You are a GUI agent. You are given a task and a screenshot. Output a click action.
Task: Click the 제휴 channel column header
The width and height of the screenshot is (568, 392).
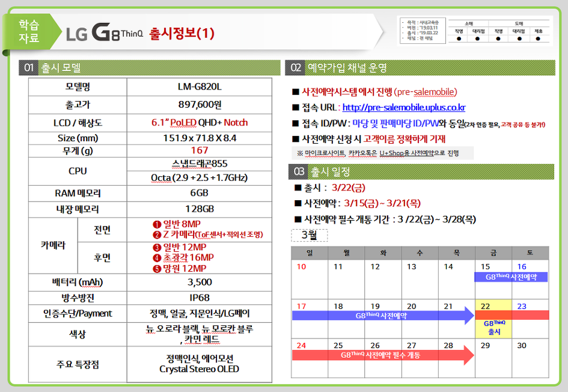coord(539,31)
